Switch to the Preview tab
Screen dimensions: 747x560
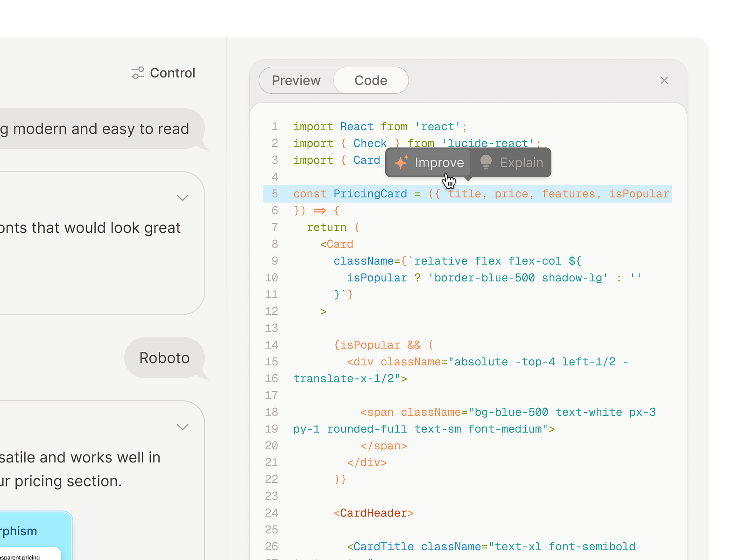pos(296,80)
